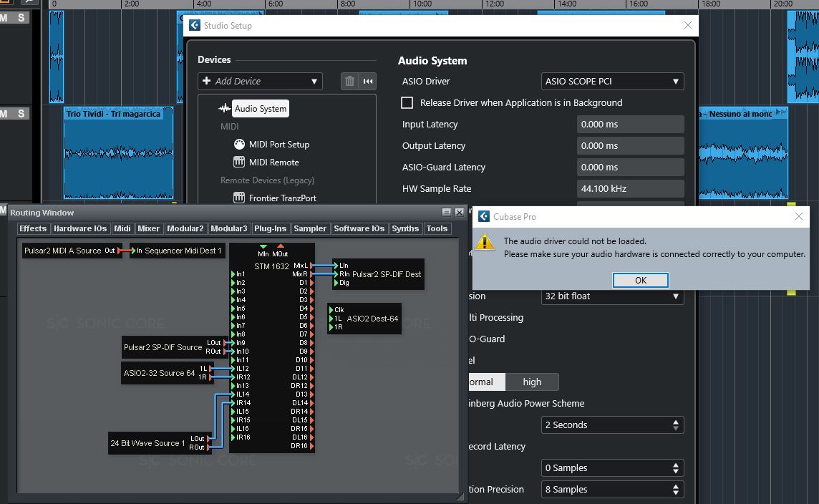Click the HW Sample Rate value field
This screenshot has height=504, width=819.
point(631,188)
